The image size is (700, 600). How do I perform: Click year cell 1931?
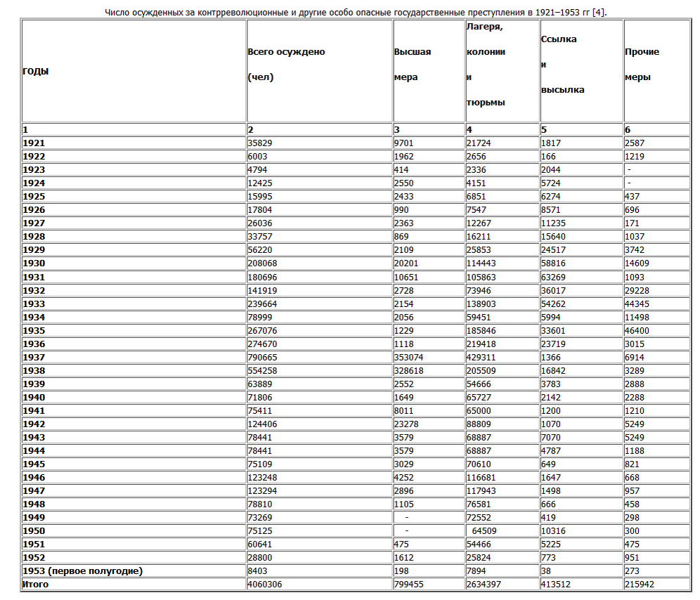(x=134, y=278)
